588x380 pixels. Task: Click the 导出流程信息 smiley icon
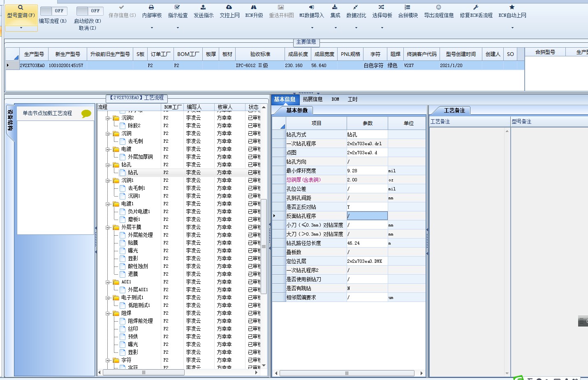coord(438,7)
